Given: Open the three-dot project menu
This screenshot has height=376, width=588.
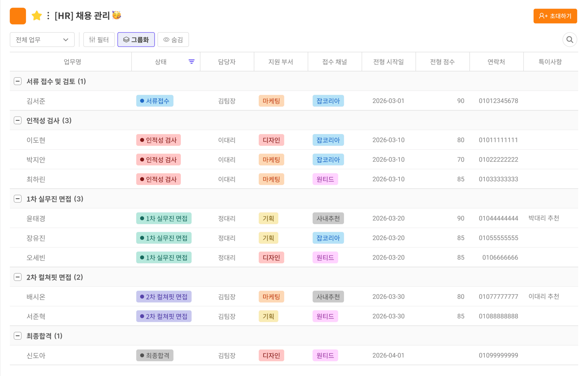Looking at the screenshot, I should (x=48, y=16).
